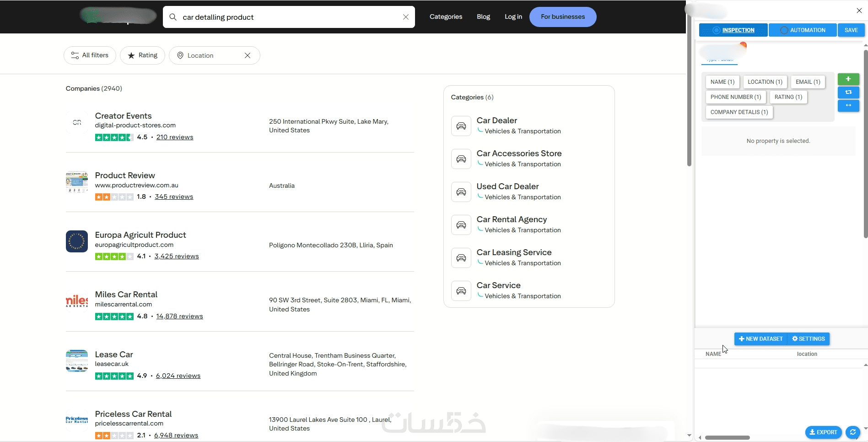Click the For businesses button
Viewport: 868px width, 442px height.
[x=563, y=17]
